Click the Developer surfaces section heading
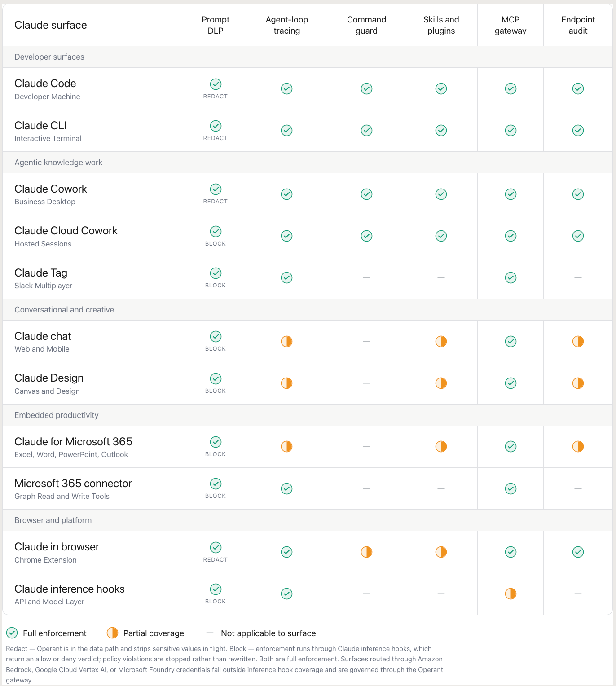 point(49,57)
